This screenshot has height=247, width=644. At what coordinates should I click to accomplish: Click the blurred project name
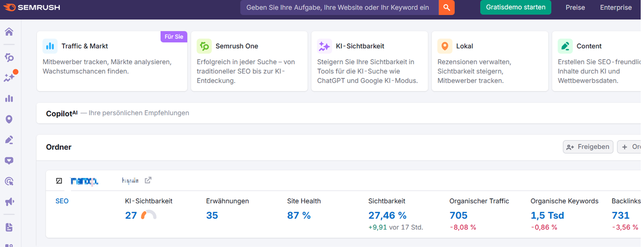click(x=85, y=181)
